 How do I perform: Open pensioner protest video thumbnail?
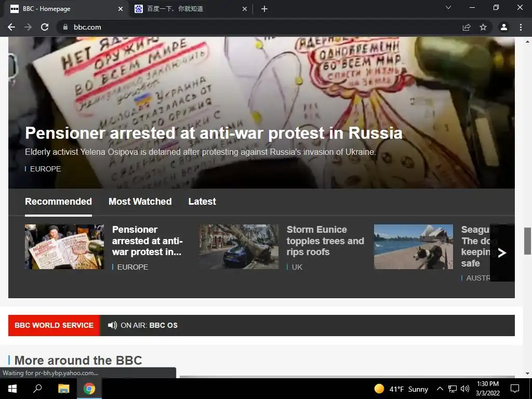coord(64,247)
